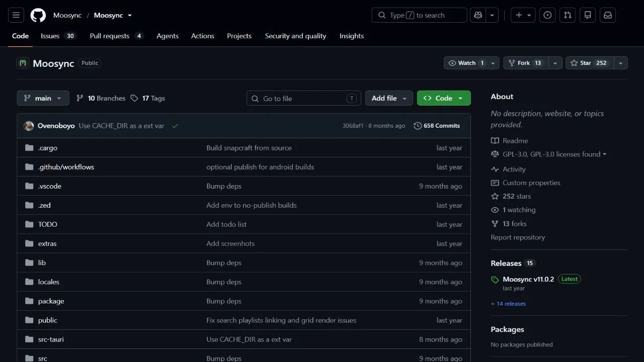Switch to the Issues tab
Image resolution: width=644 pixels, height=362 pixels.
tap(58, 36)
